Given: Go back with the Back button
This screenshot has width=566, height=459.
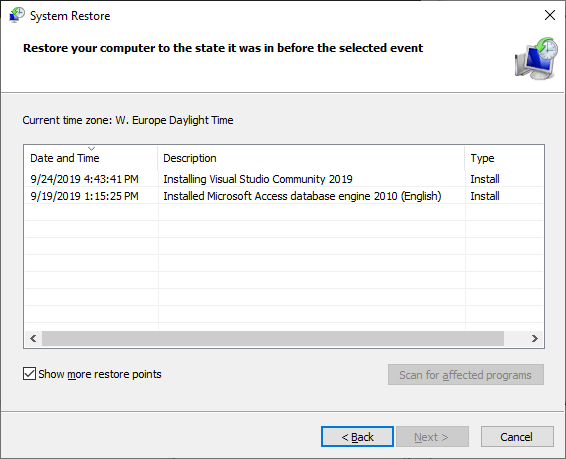Looking at the screenshot, I should point(357,437).
